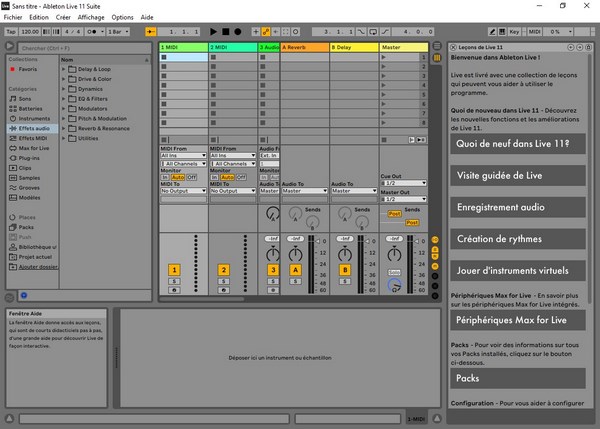Toggle track 1 activator button
This screenshot has height=429, width=600.
174,270
